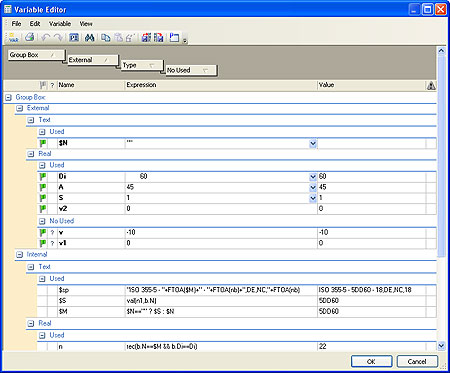Click the Copy toolbar icon

point(106,37)
